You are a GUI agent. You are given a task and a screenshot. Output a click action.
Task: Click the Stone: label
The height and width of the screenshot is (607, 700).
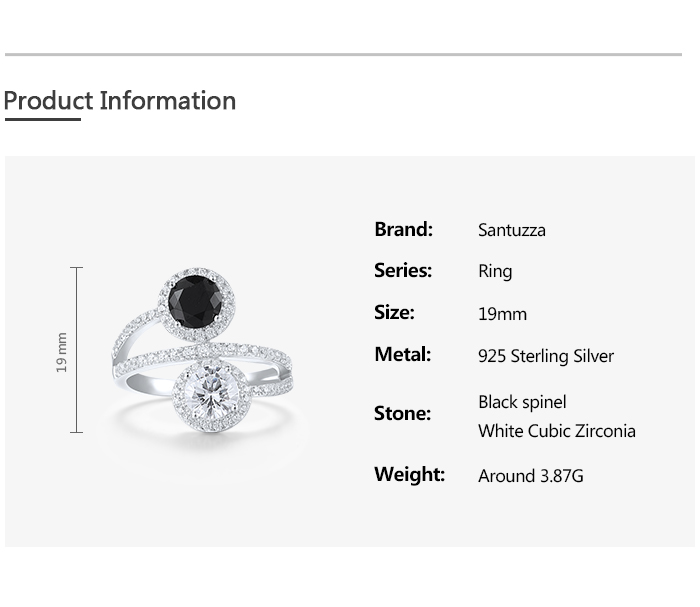point(402,413)
